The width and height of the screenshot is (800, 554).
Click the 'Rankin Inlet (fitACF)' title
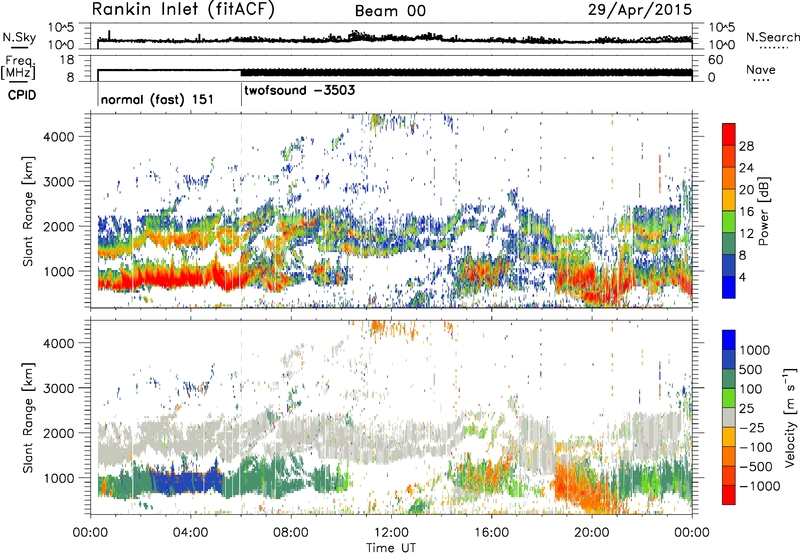click(183, 10)
